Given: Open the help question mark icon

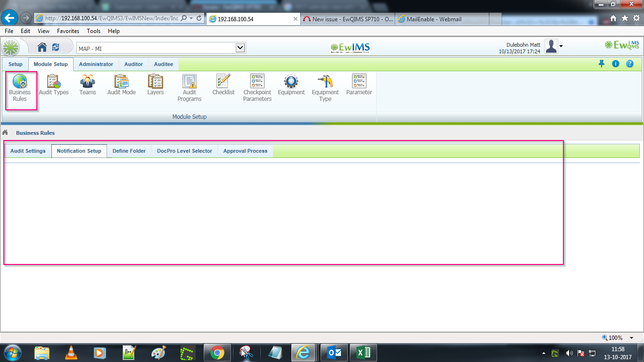Looking at the screenshot, I should 630,64.
